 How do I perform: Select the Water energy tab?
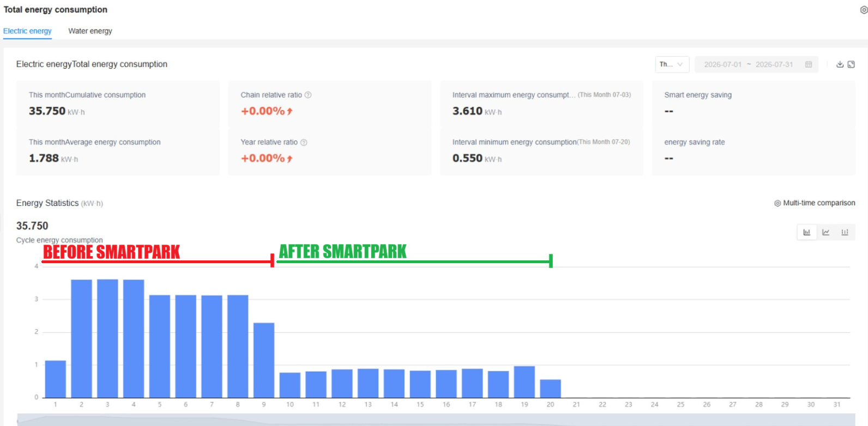point(90,31)
